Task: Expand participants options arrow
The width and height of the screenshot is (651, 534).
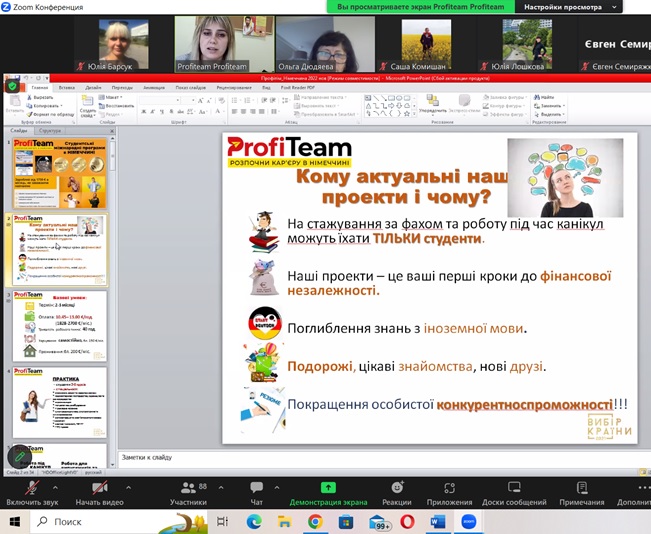Action: pyautogui.click(x=221, y=487)
